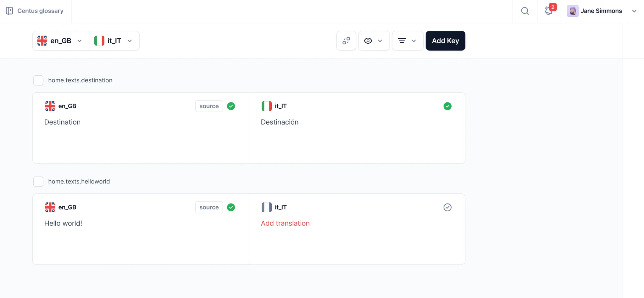The width and height of the screenshot is (644, 298).
Task: Open the view options chevron beside the eye
Action: pos(380,41)
